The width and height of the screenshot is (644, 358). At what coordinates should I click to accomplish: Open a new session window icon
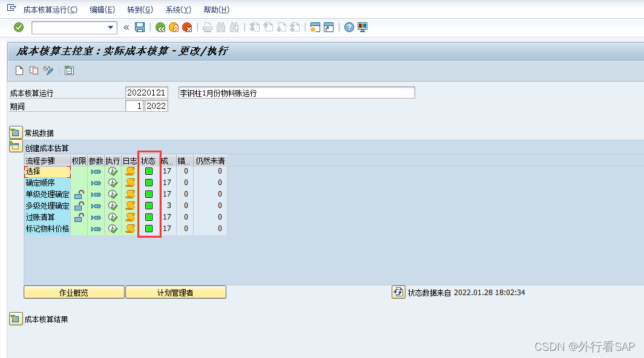pos(315,27)
